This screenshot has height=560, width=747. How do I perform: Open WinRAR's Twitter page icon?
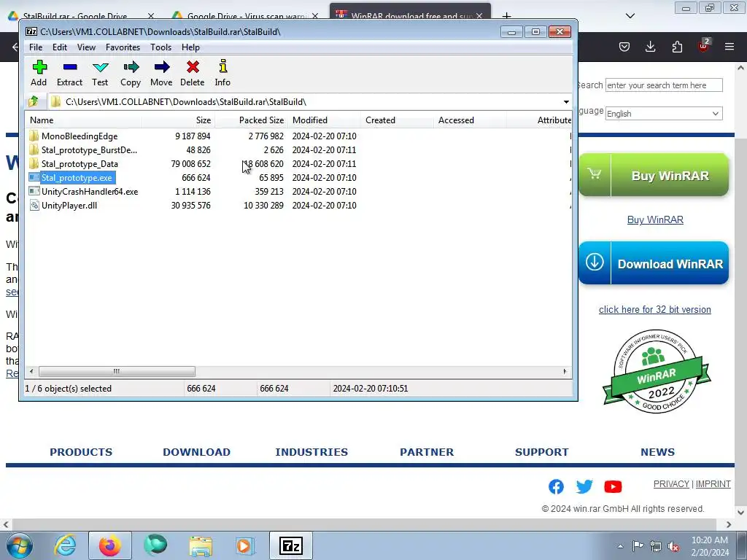(x=584, y=486)
